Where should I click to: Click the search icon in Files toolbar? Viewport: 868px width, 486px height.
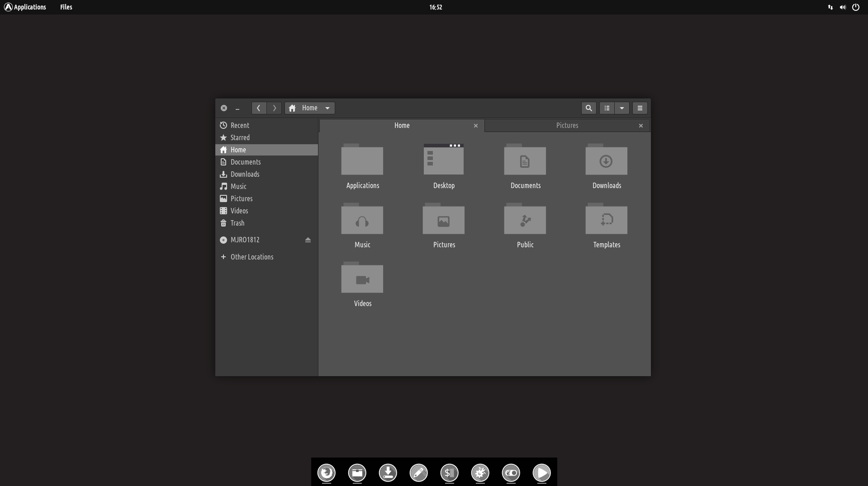coord(588,108)
